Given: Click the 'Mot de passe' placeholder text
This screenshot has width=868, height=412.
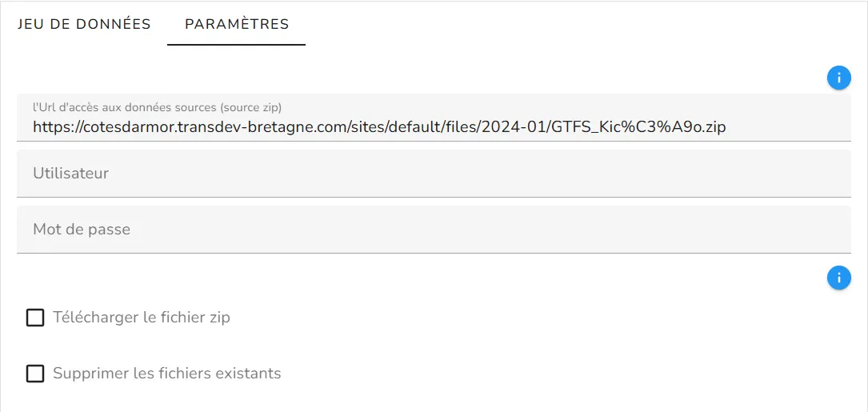Looking at the screenshot, I should point(82,230).
